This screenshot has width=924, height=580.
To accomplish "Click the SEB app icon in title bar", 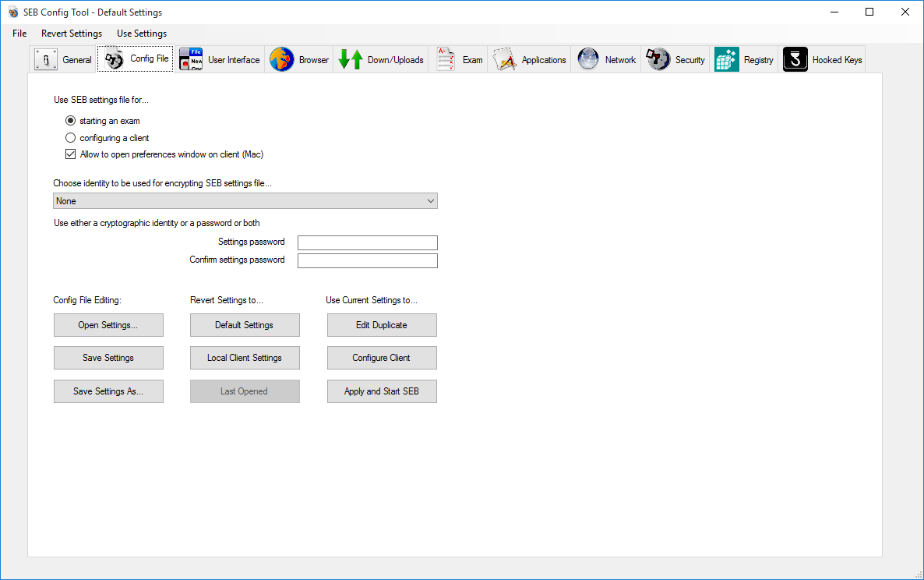I will [x=13, y=12].
